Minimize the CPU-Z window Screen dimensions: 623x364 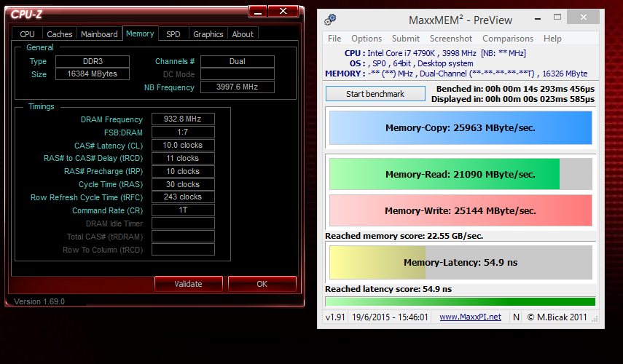[258, 12]
